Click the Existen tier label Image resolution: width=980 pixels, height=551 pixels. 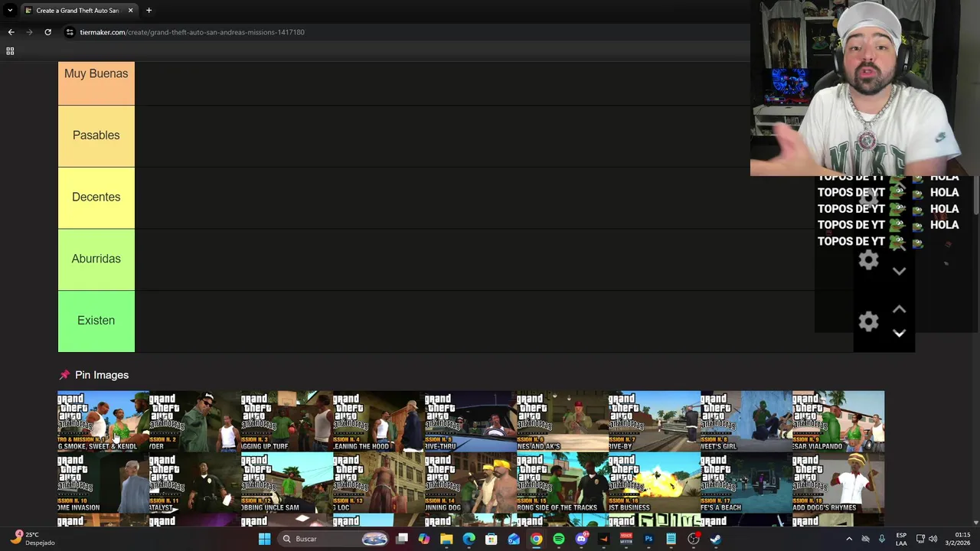click(x=96, y=321)
